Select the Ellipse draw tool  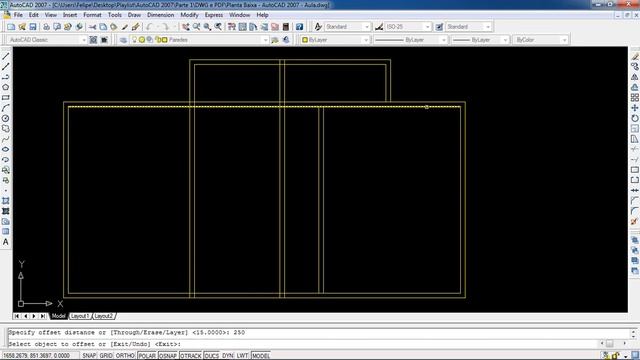pyautogui.click(x=6, y=149)
